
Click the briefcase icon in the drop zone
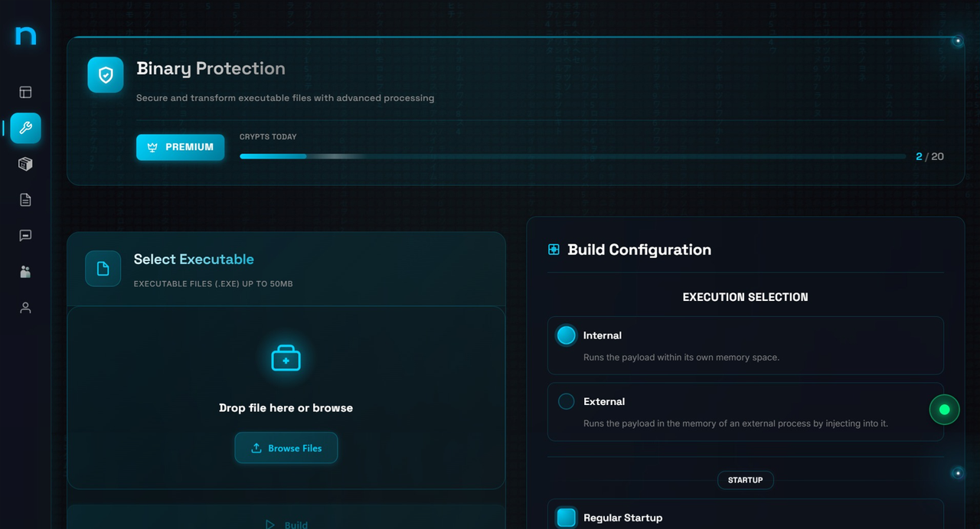click(286, 358)
